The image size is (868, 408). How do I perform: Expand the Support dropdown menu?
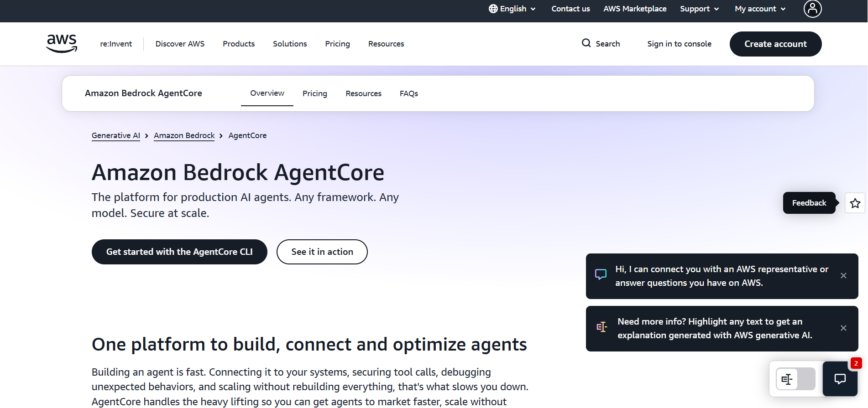tap(700, 9)
